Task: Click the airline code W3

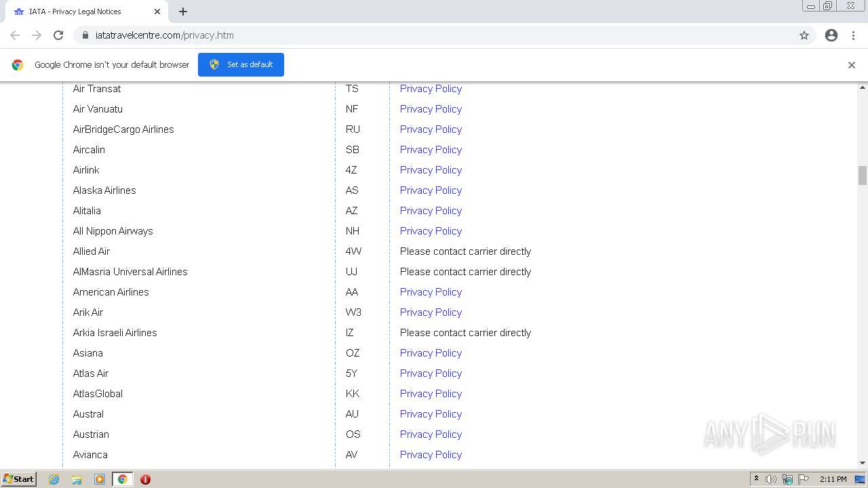Action: pyautogui.click(x=353, y=312)
